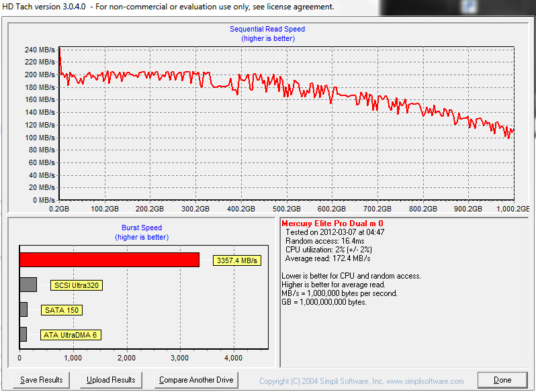Select the Mercury Elite Pro Dual drive name
Image resolution: width=536 pixels, height=392 pixels.
pos(332,223)
